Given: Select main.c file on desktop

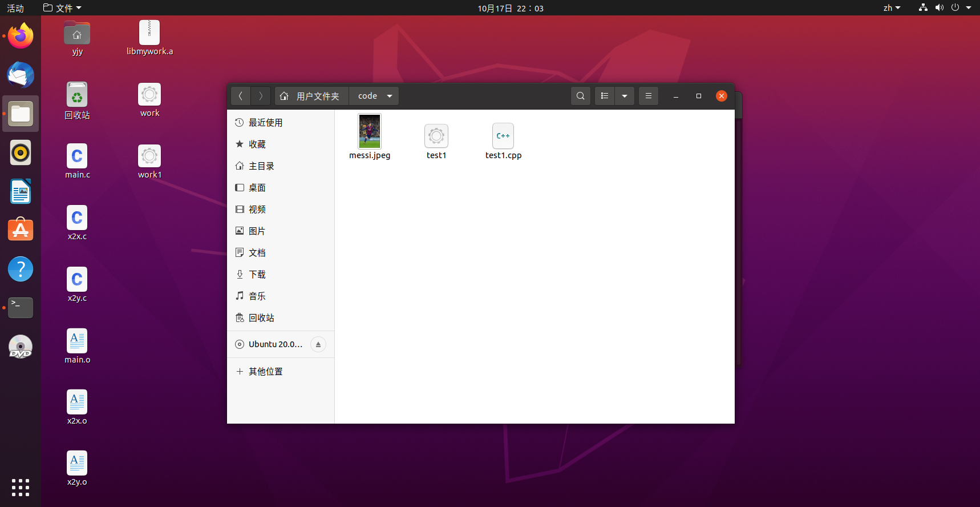Looking at the screenshot, I should pyautogui.click(x=77, y=162).
